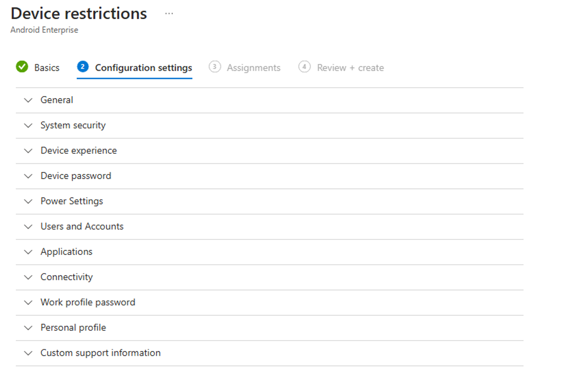Viewport: 579px width, 392px height.
Task: Click the numbered circle for step 4
Action: pyautogui.click(x=304, y=67)
